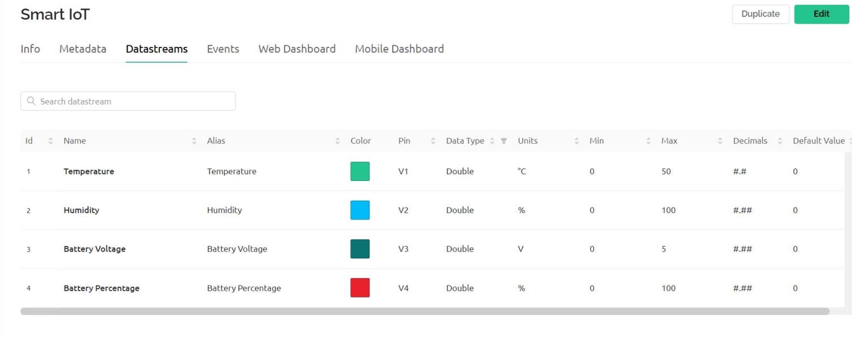Viewport: 868px width, 337px height.
Task: Sort by Pin using its sort arrows
Action: (433, 141)
